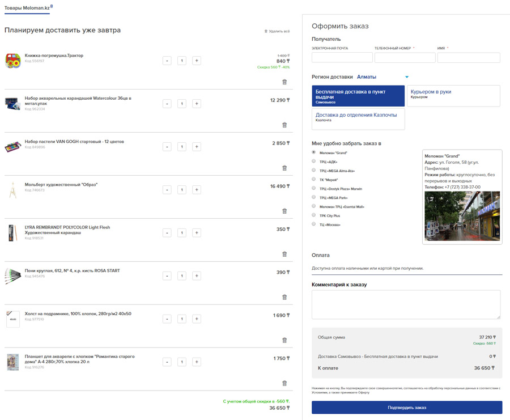Choose pickup at ТРЦ «MEGA Alma-Ata»

click(x=313, y=170)
